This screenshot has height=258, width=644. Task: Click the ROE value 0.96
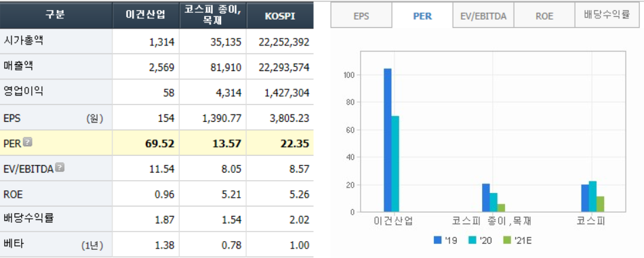165,194
